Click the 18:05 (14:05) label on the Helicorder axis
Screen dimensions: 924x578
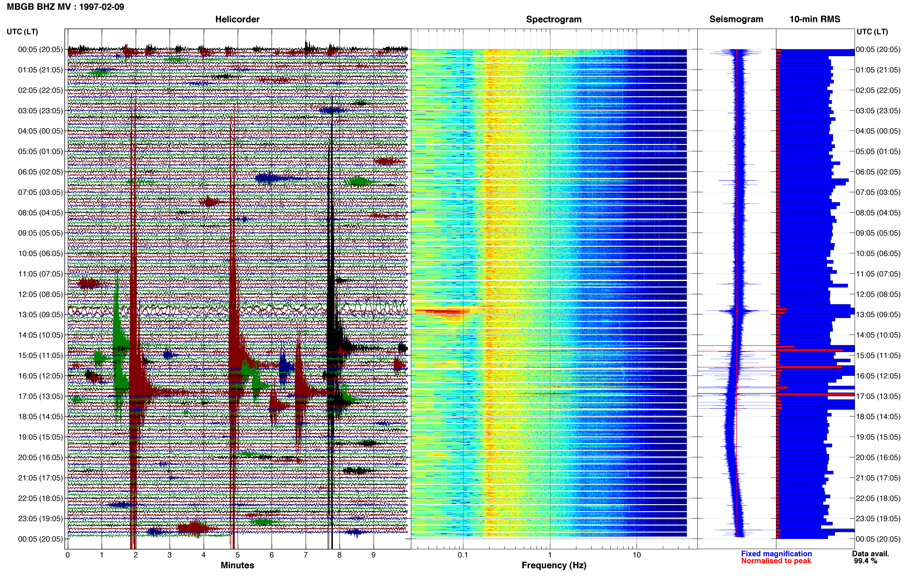(40, 417)
